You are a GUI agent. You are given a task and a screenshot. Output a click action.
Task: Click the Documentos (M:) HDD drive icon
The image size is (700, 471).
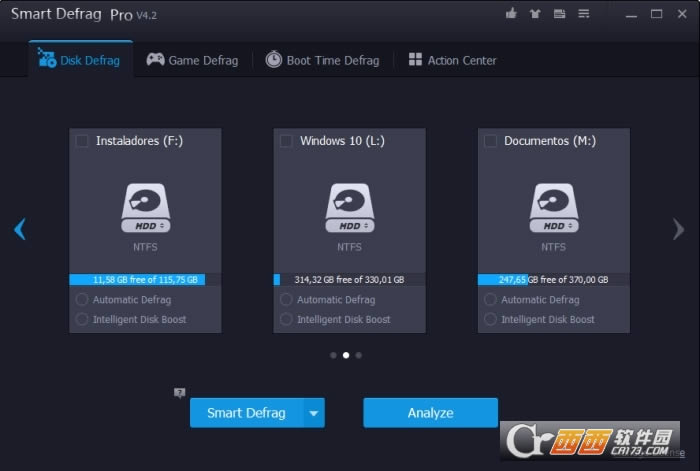(554, 208)
